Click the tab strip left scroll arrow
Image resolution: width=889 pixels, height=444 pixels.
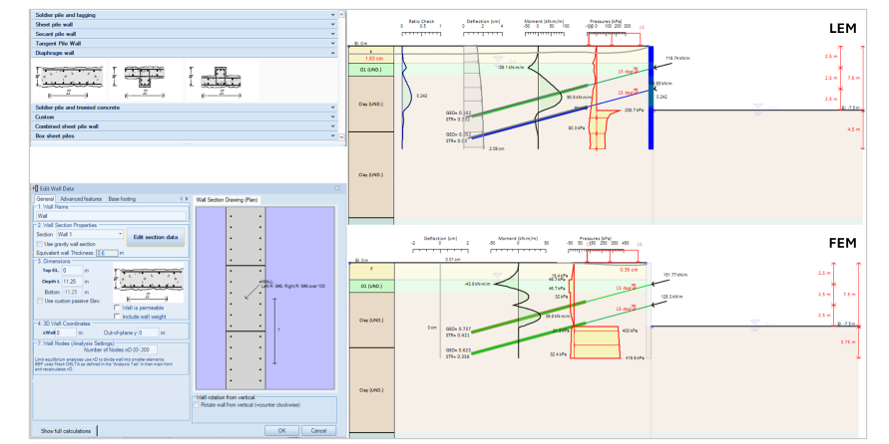pos(181,199)
